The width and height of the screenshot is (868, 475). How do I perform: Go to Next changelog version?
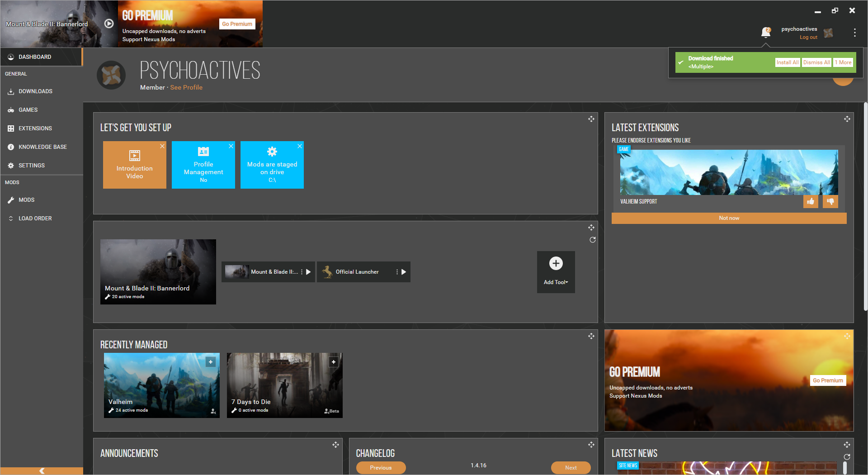tap(571, 468)
